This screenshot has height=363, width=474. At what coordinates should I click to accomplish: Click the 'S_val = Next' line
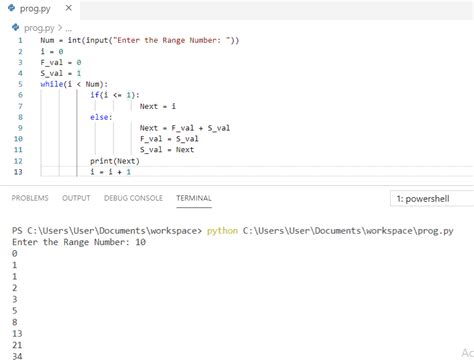[167, 150]
